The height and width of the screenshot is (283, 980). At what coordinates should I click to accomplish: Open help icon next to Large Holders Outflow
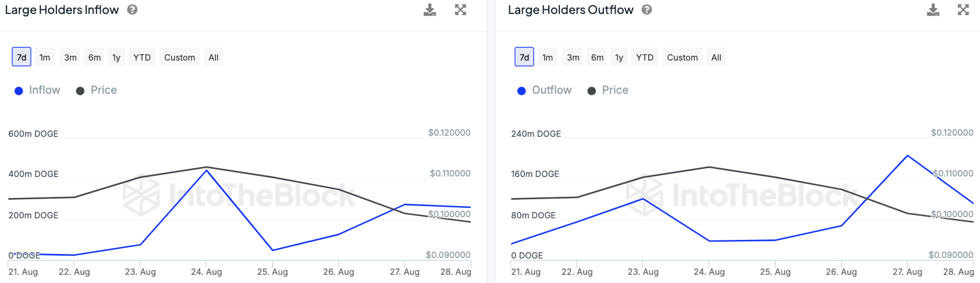click(647, 10)
